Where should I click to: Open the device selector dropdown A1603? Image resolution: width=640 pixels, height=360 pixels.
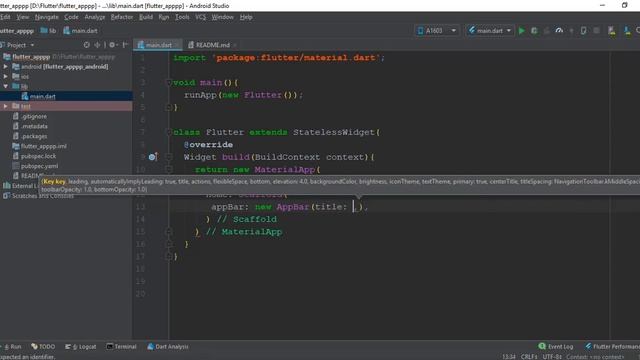pyautogui.click(x=437, y=31)
